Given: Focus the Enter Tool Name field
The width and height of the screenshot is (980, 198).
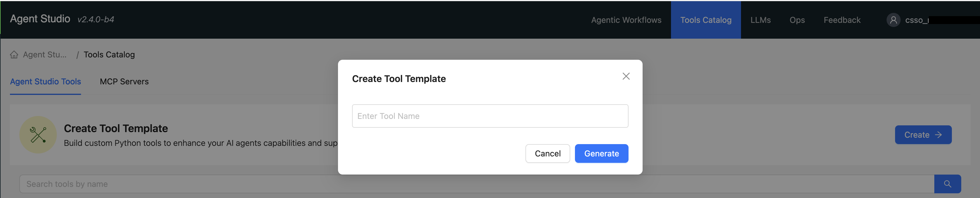Looking at the screenshot, I should coord(490,116).
